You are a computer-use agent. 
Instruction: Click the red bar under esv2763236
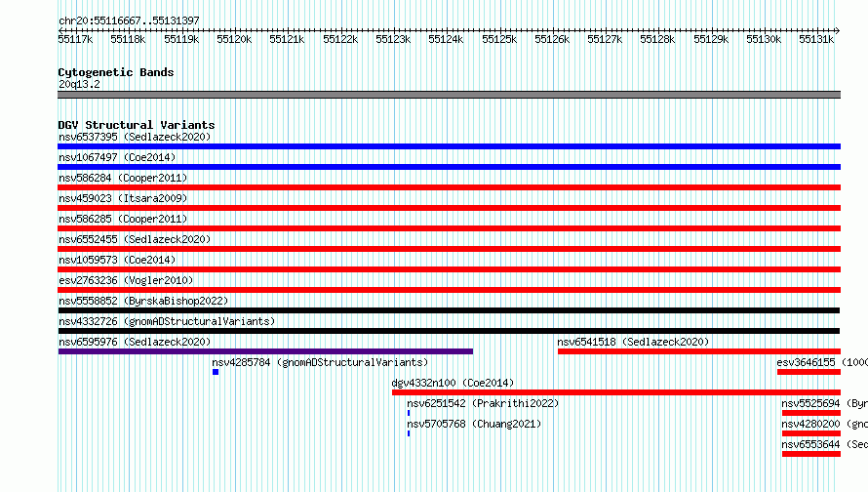[449, 290]
